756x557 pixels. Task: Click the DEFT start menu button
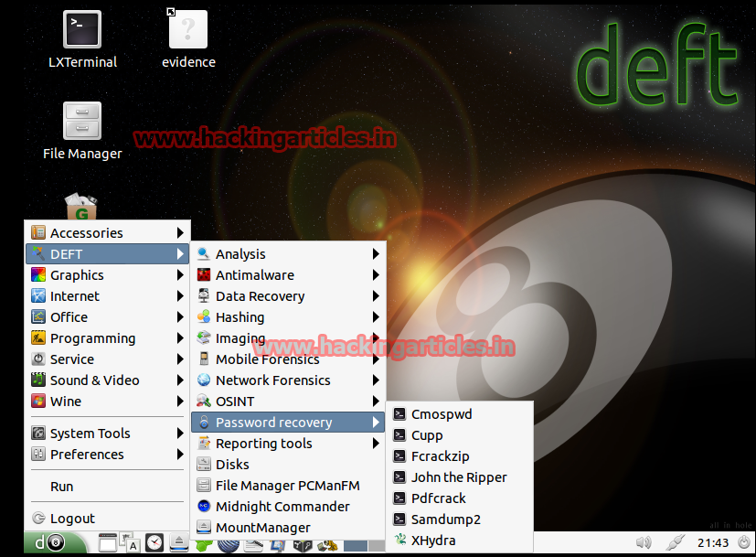(x=54, y=543)
